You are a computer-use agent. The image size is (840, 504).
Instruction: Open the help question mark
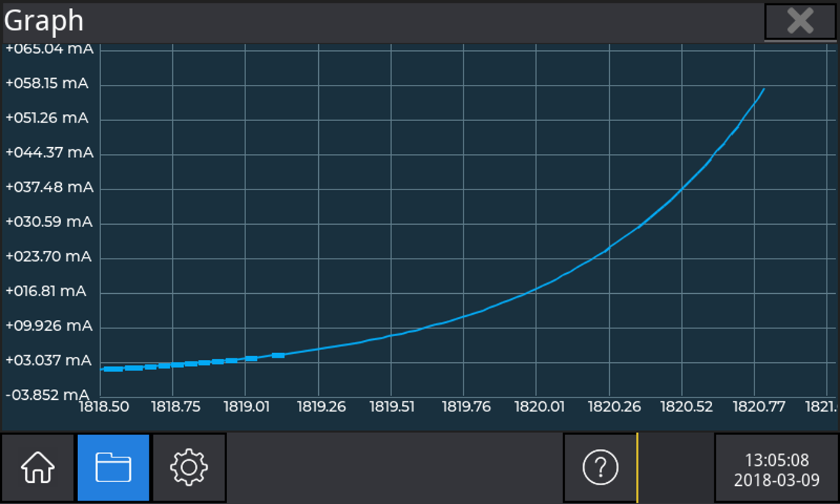coord(599,467)
